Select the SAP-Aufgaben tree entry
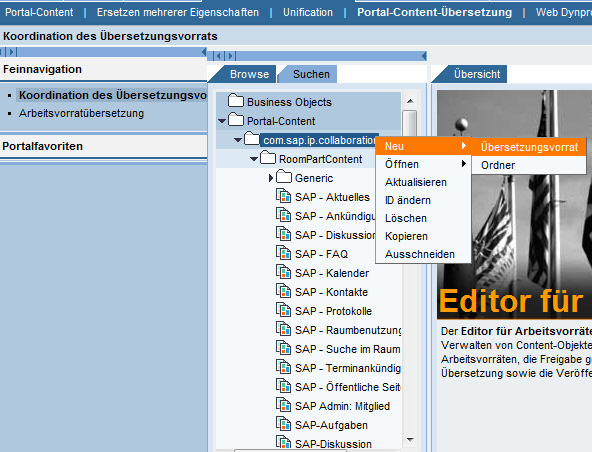Image resolution: width=592 pixels, height=452 pixels. click(331, 425)
